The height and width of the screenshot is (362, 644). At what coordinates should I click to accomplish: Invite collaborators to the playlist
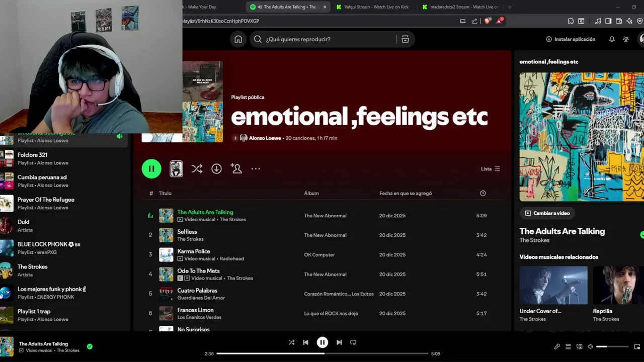point(236,168)
